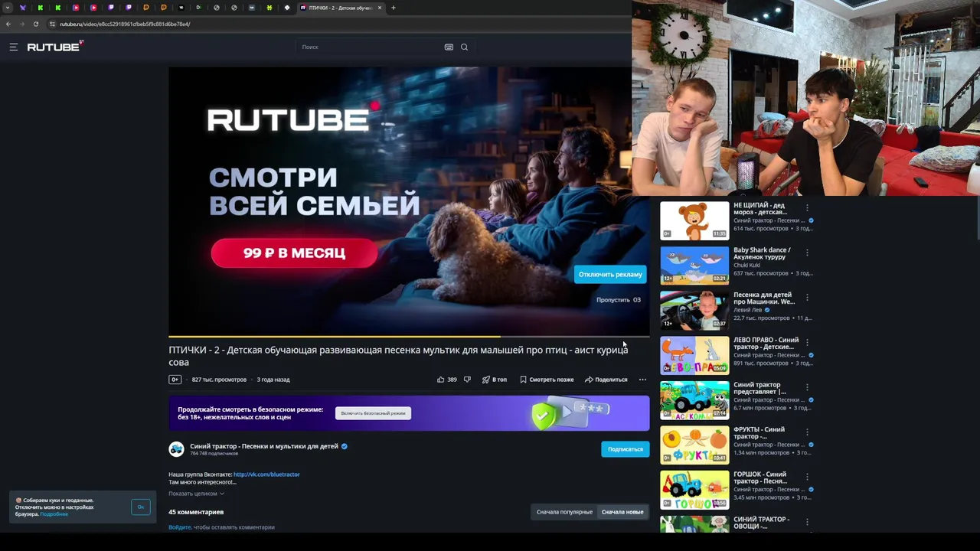Image resolution: width=980 pixels, height=551 pixels.
Task: Save video via 'Смотреть позже' bookmark
Action: click(547, 380)
